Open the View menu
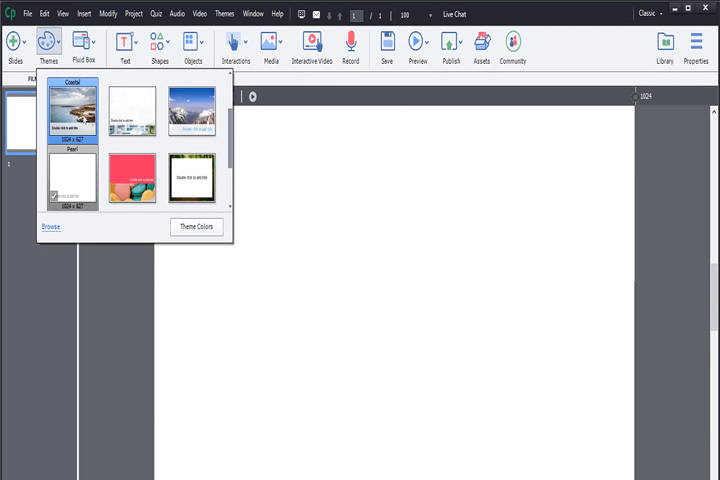Viewport: 720px width, 480px height. [x=63, y=14]
